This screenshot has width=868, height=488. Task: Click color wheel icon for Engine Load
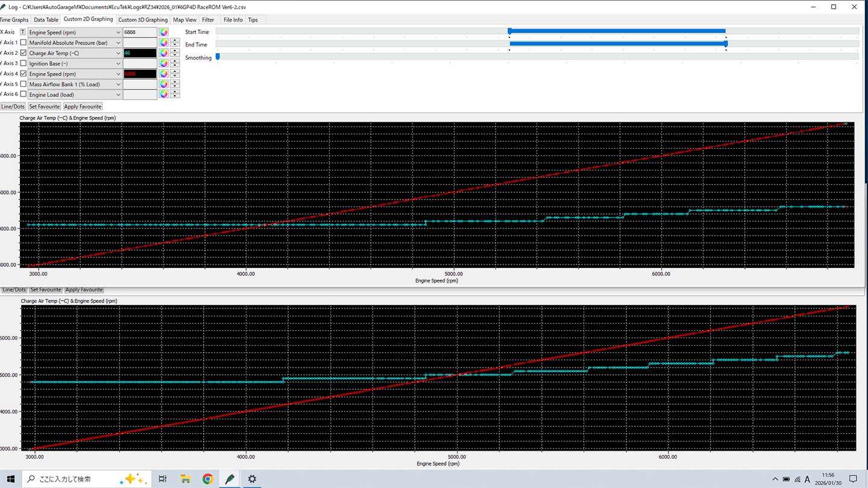(163, 95)
